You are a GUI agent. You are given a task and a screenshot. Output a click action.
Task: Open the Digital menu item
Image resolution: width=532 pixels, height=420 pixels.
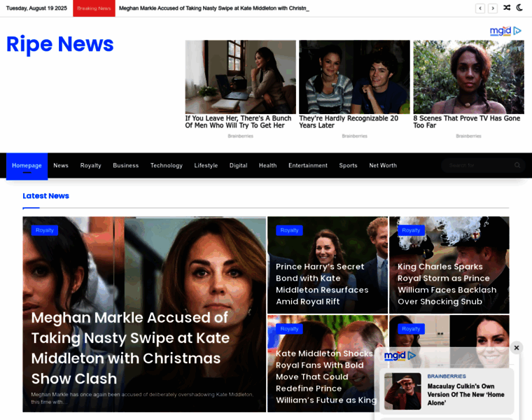[238, 166]
